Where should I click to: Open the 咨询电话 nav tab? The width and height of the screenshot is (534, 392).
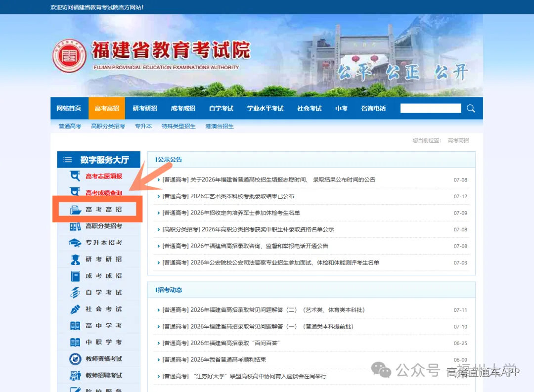[x=373, y=108]
